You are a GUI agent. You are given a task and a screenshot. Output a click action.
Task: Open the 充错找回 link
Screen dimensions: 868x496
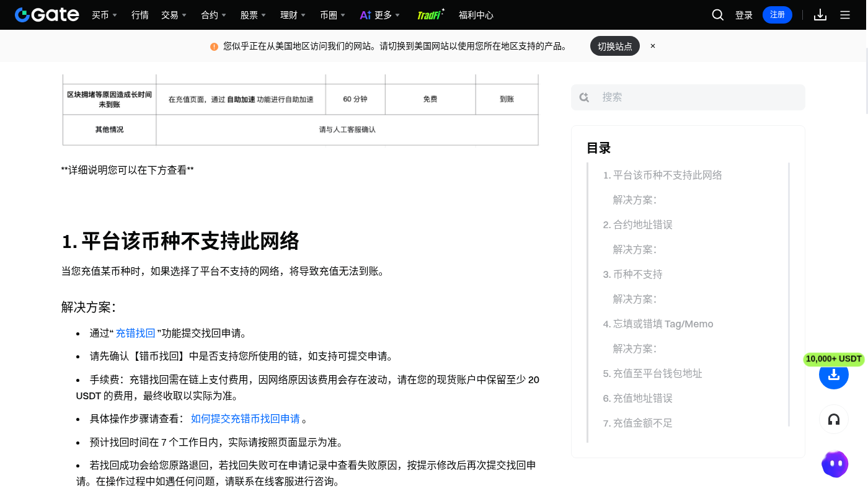135,333
